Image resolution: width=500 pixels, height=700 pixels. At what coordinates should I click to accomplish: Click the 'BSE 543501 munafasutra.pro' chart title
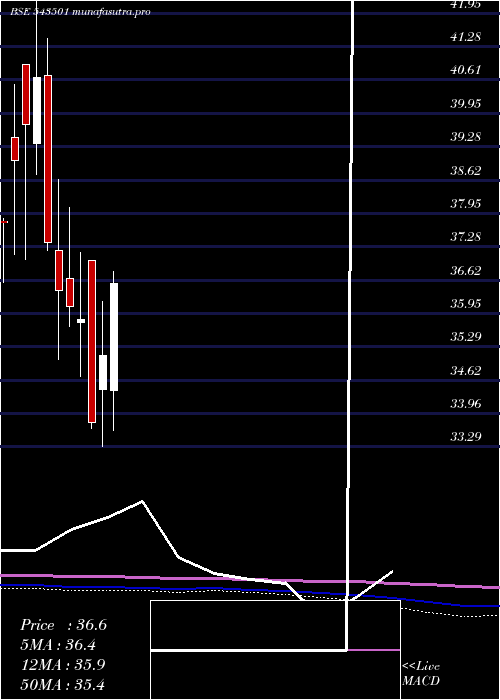tap(80, 12)
